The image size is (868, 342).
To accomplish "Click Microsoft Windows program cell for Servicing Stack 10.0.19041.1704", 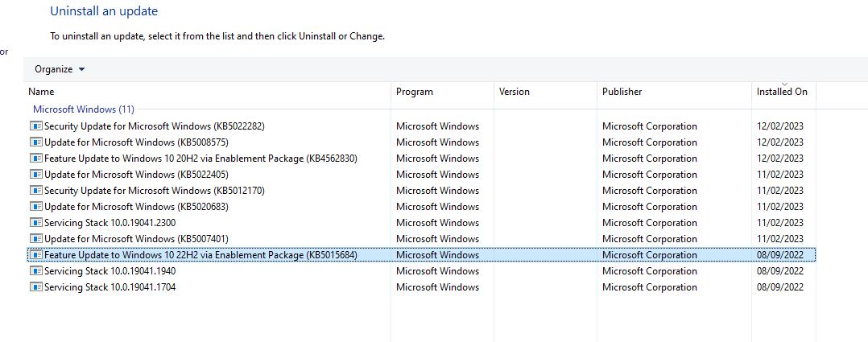I will pos(438,287).
